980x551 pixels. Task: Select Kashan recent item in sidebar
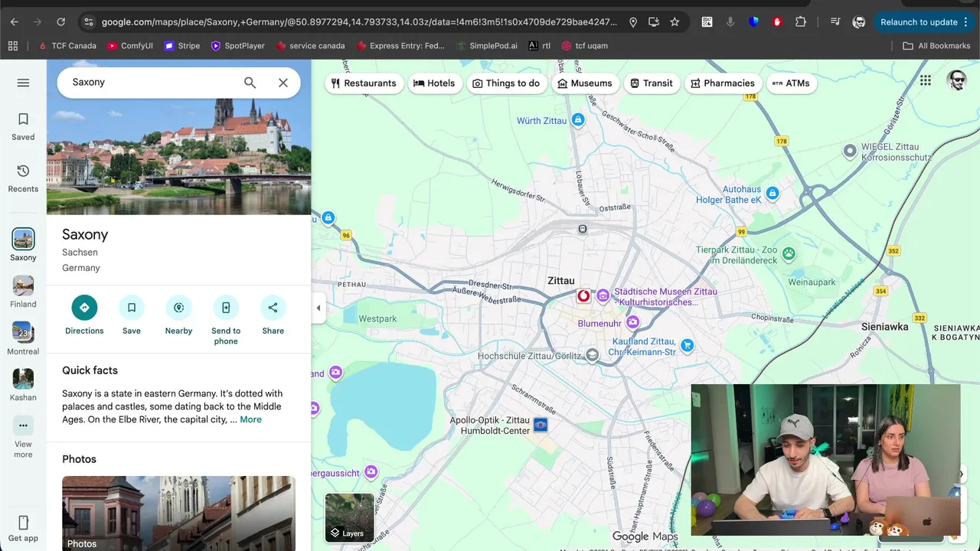(x=23, y=385)
